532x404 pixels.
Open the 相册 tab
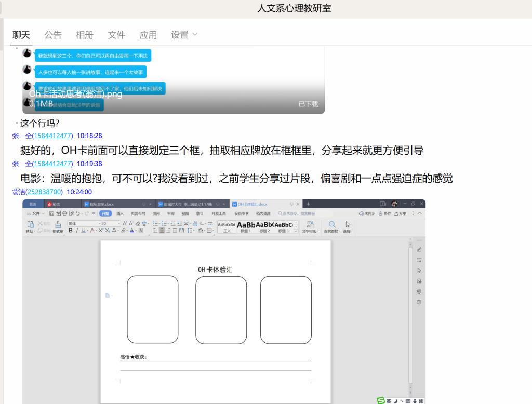(85, 35)
